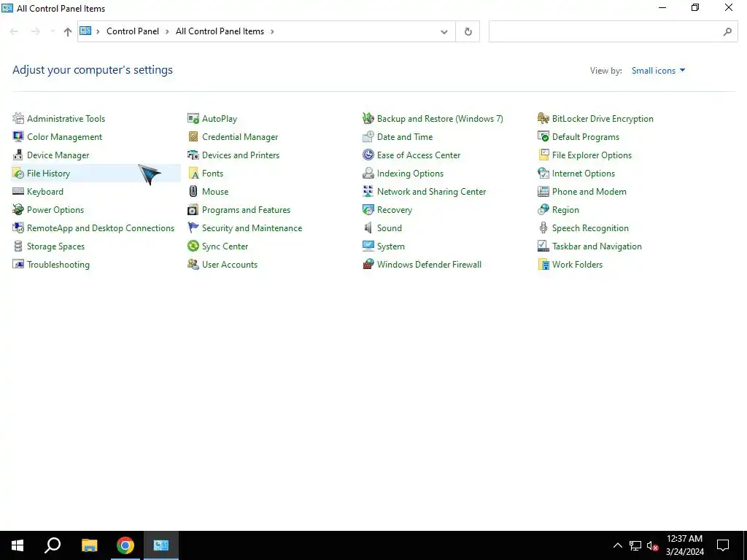Open the Devices and Printers icon

[x=193, y=155]
